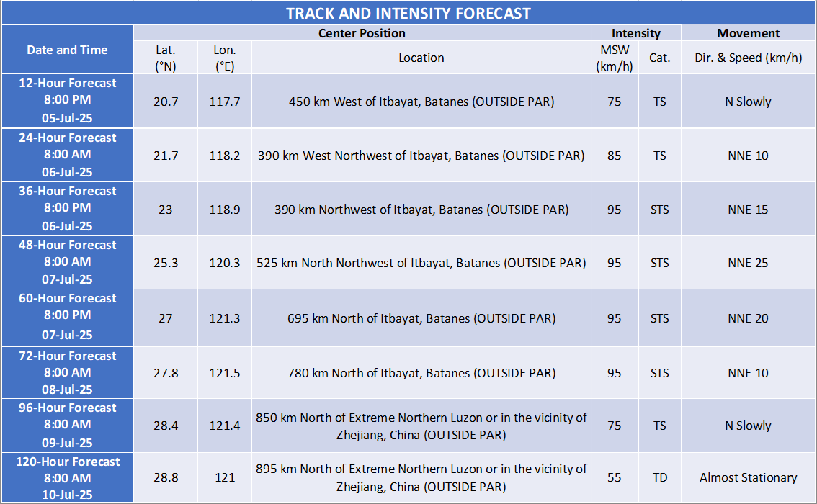Click longitude value 117.7
This screenshot has height=504, width=817.
tap(225, 102)
